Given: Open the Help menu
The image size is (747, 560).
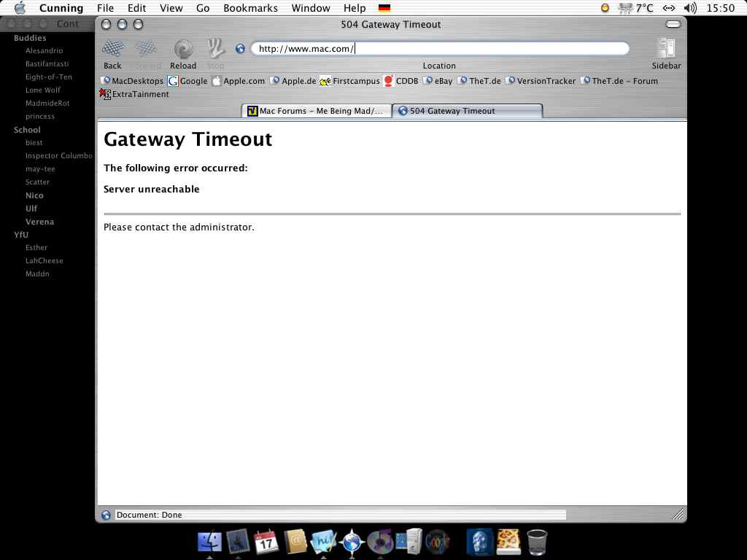Looking at the screenshot, I should 355,8.
